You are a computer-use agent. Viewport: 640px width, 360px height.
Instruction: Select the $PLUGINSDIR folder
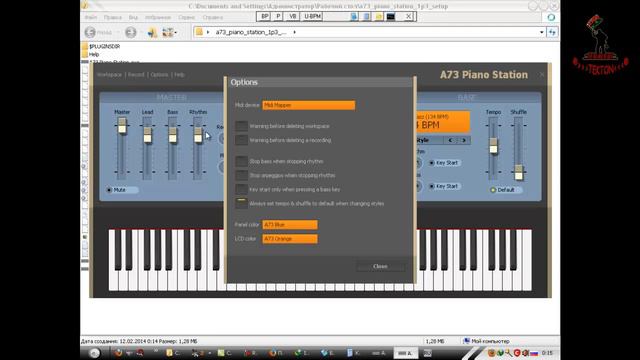101,47
